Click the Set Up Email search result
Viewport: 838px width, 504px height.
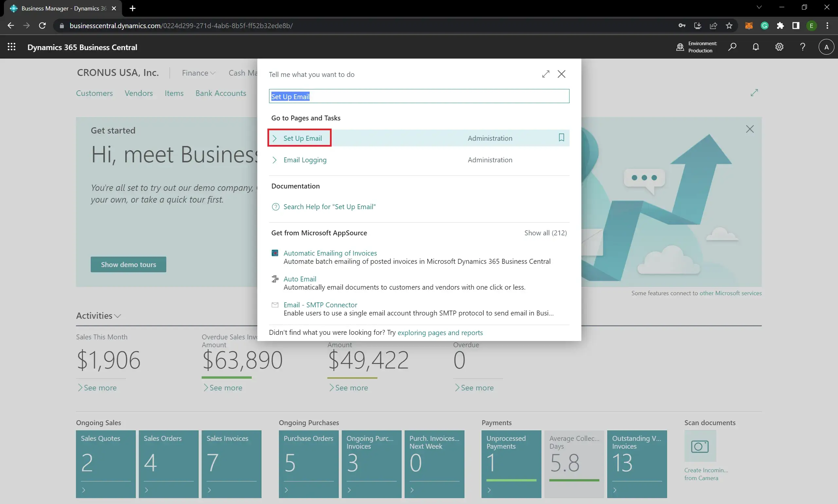tap(302, 138)
